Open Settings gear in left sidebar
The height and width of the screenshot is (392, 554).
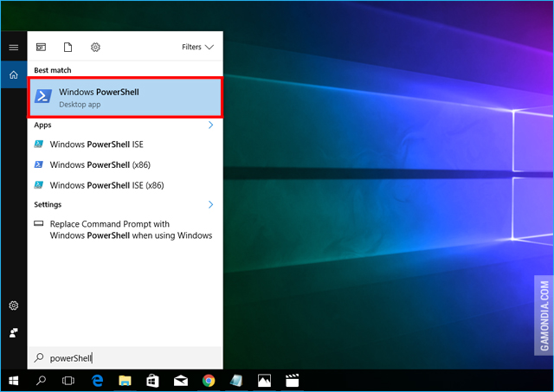click(x=14, y=305)
